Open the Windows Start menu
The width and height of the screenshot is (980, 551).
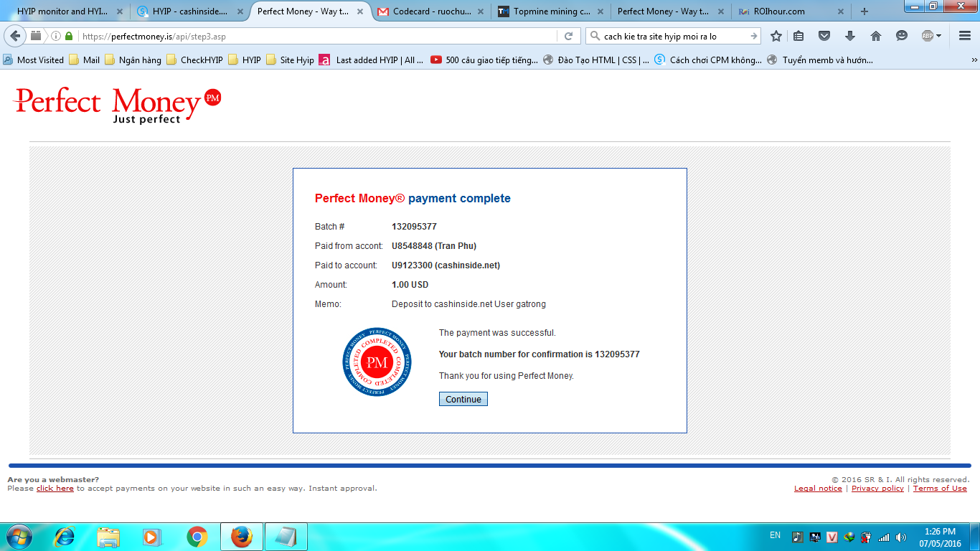(x=19, y=537)
